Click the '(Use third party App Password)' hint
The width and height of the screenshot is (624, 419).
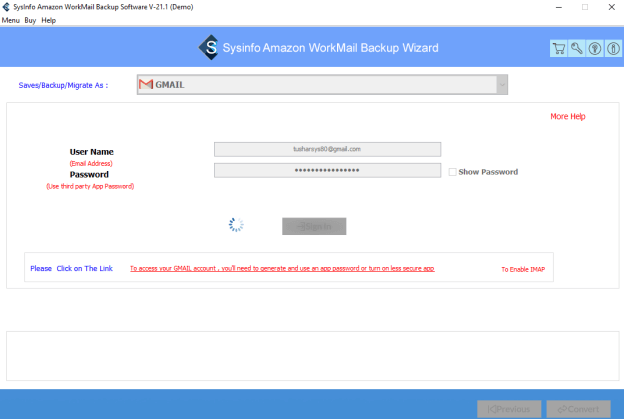[90, 186]
